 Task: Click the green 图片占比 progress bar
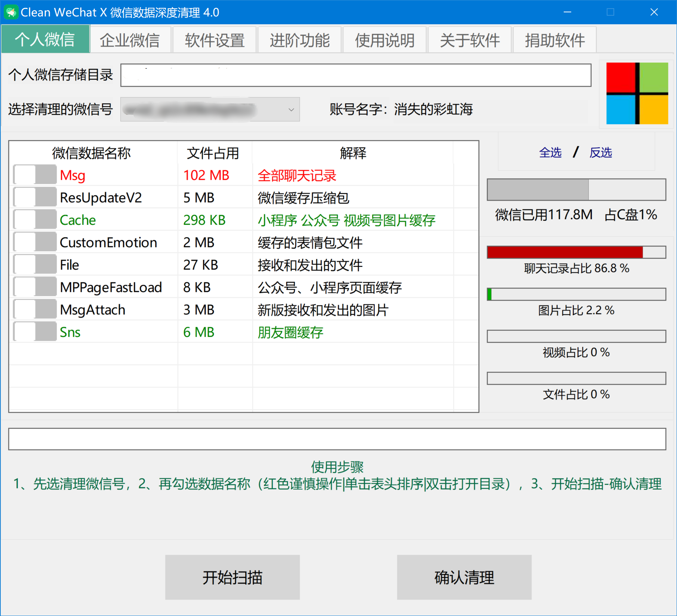click(576, 294)
